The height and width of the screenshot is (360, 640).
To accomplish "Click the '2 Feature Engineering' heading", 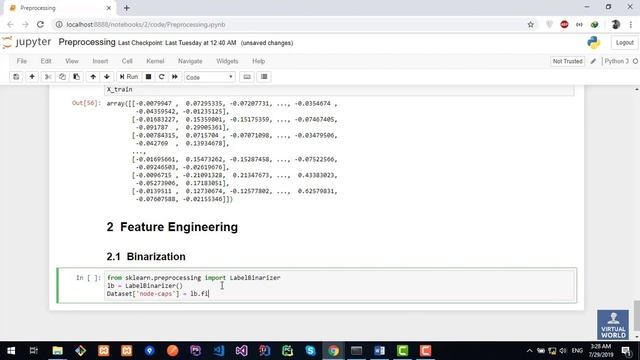I will click(172, 227).
